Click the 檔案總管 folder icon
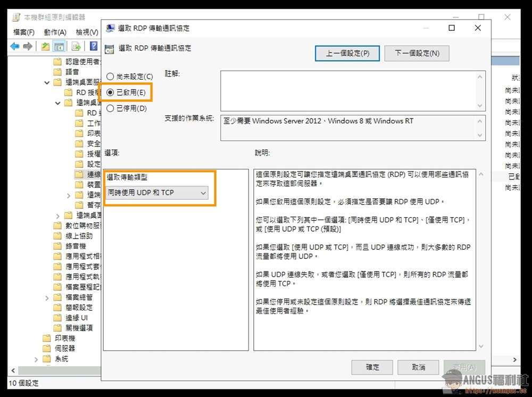532x397 pixels. 57,297
